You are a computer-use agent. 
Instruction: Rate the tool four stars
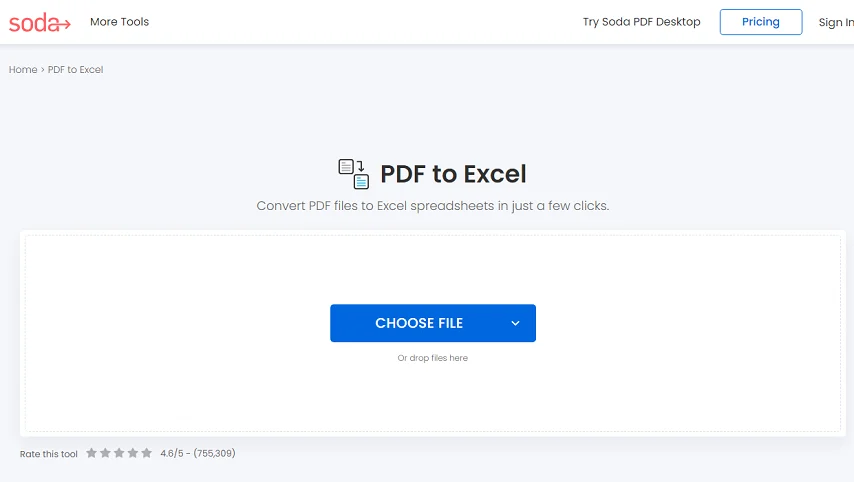tap(132, 453)
